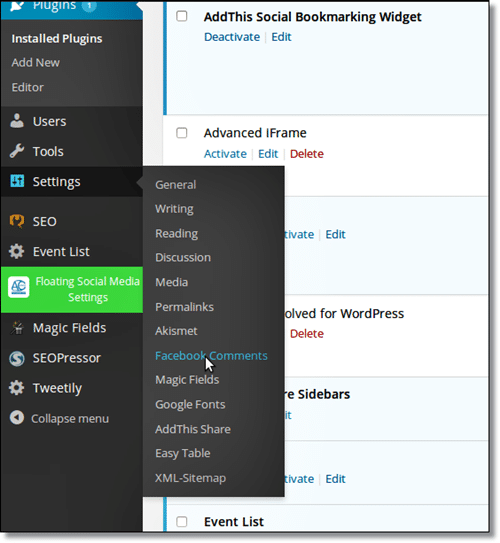Choose Permalinks from the Settings flyout
Viewport: 500px width, 543px height.
pos(185,307)
